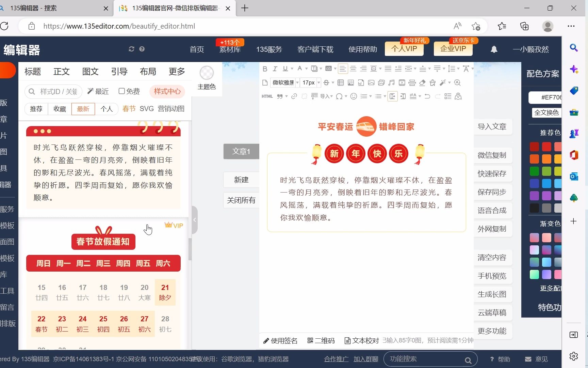Image resolution: width=588 pixels, height=368 pixels.
Task: Open Outlook in Edge sidebar
Action: (574, 176)
